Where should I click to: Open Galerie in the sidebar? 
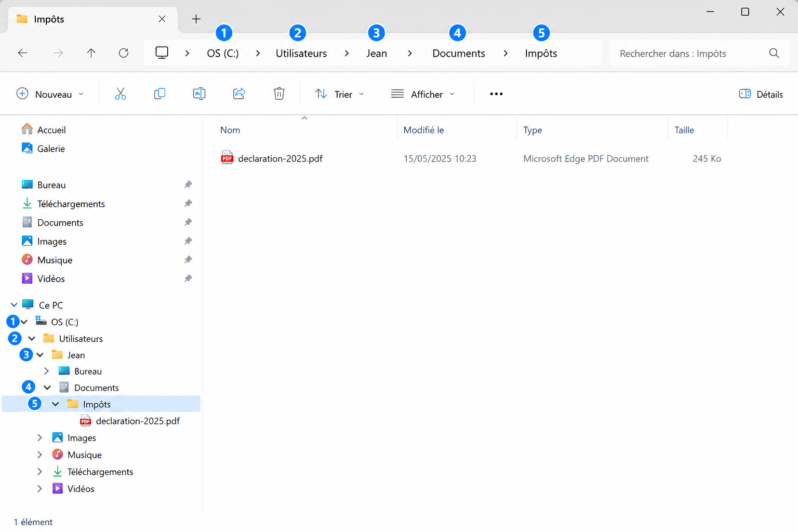pos(43,149)
